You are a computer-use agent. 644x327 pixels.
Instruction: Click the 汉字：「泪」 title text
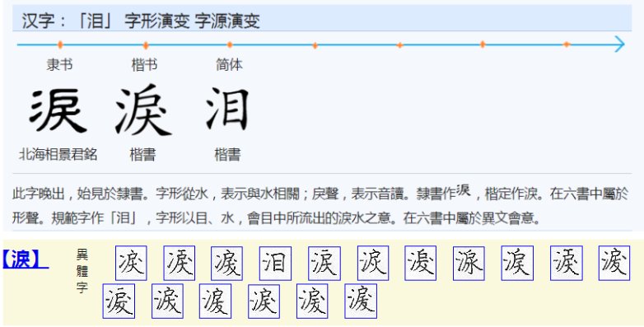click(x=67, y=21)
